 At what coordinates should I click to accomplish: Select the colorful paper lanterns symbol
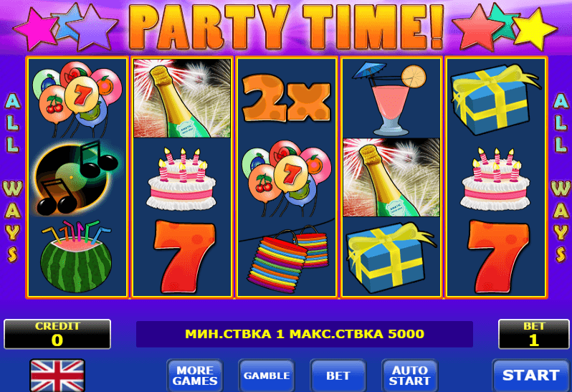287,258
